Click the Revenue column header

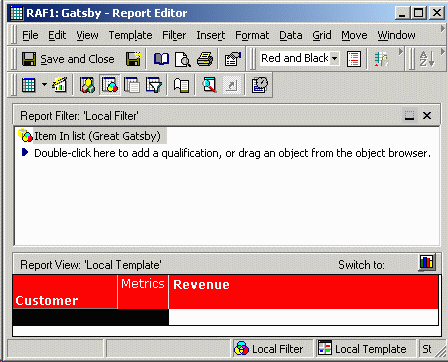pos(303,292)
